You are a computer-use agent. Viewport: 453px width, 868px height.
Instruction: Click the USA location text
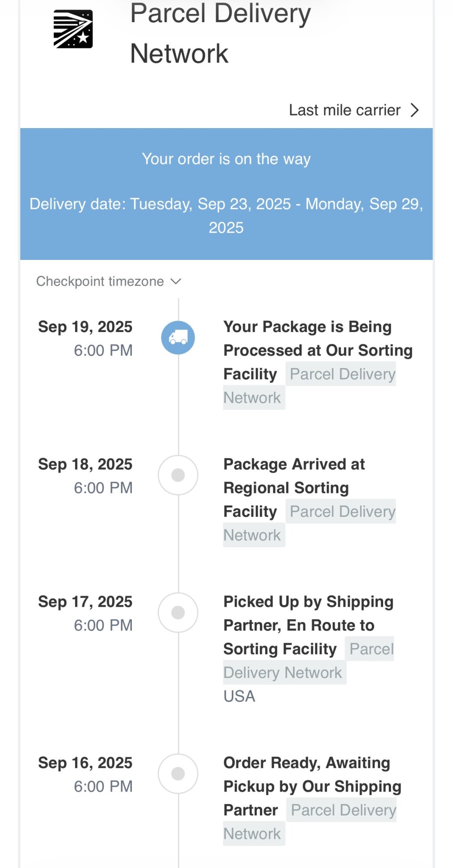pos(239,696)
